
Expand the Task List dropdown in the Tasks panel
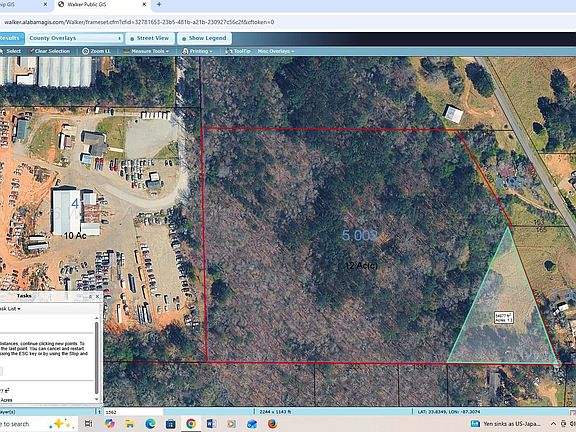(10, 309)
